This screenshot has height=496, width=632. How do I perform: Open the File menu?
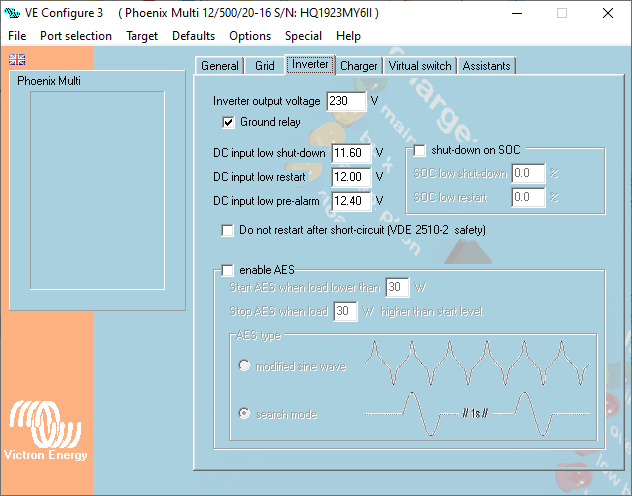point(17,36)
